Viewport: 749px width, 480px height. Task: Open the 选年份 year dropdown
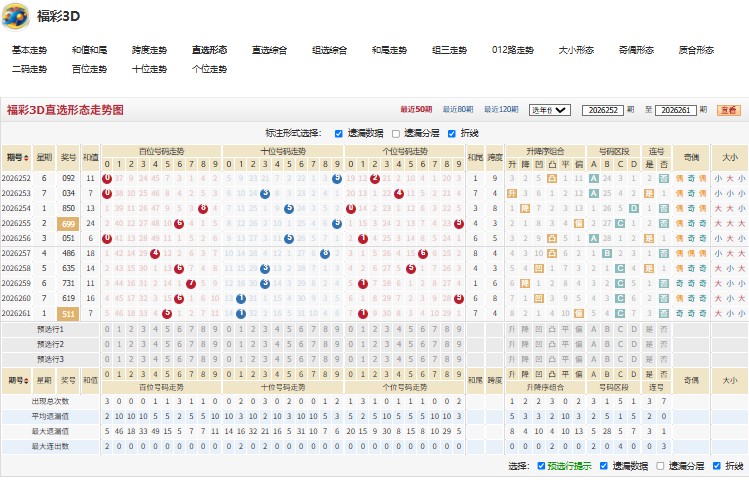coord(550,110)
